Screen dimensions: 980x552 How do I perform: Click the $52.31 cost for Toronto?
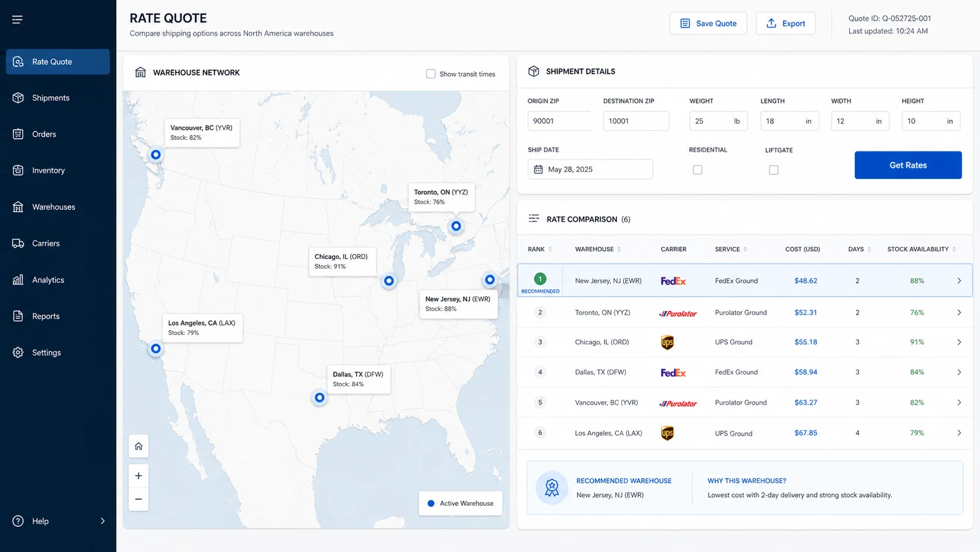click(x=805, y=313)
